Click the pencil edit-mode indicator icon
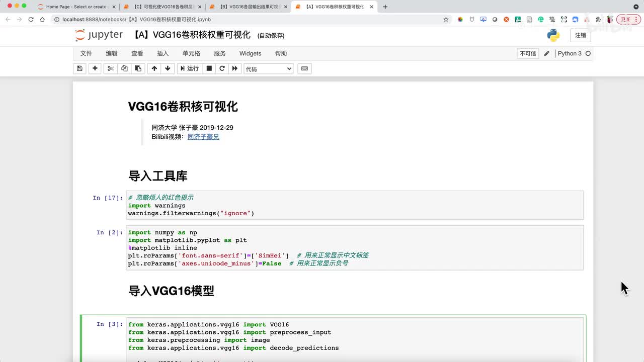The image size is (644, 362). [547, 53]
